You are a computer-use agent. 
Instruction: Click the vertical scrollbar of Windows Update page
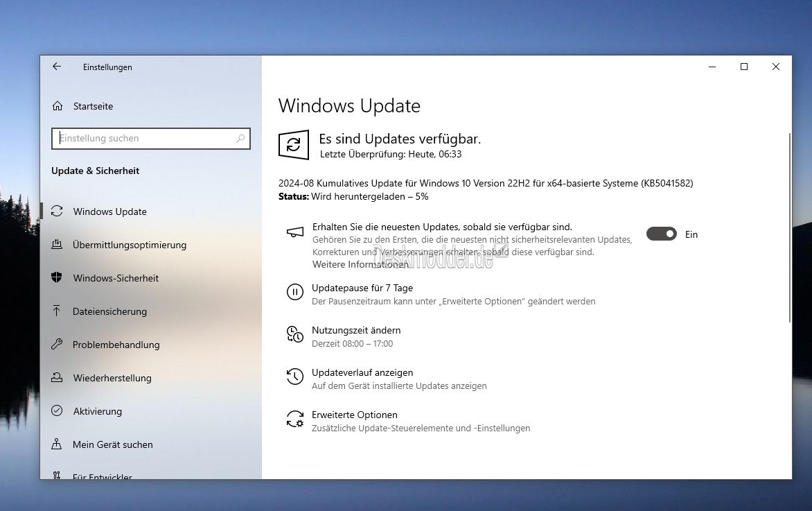coord(790,227)
